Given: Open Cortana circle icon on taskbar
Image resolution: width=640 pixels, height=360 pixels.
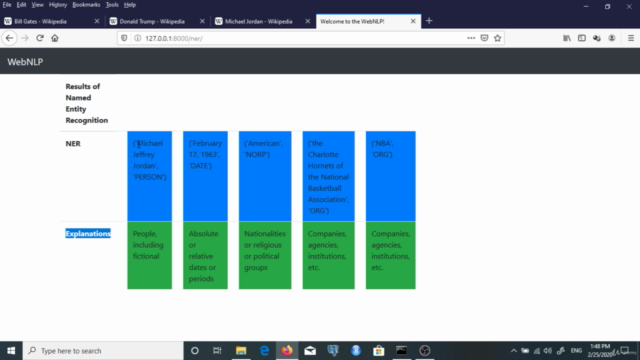Looking at the screenshot, I should pos(195,351).
